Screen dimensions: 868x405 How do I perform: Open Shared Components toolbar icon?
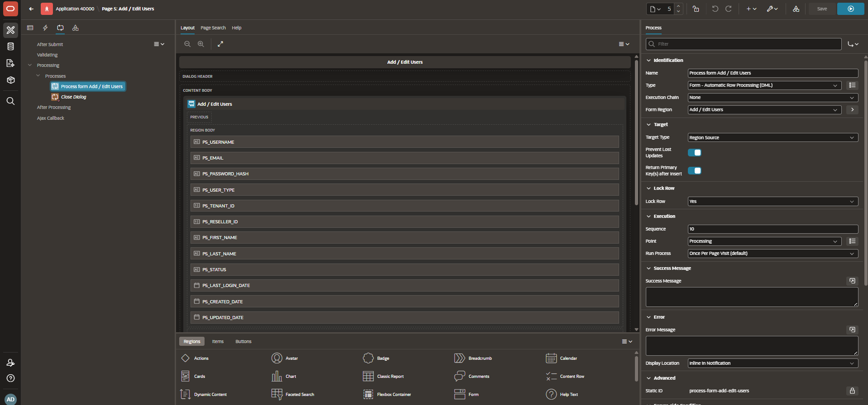pos(796,9)
